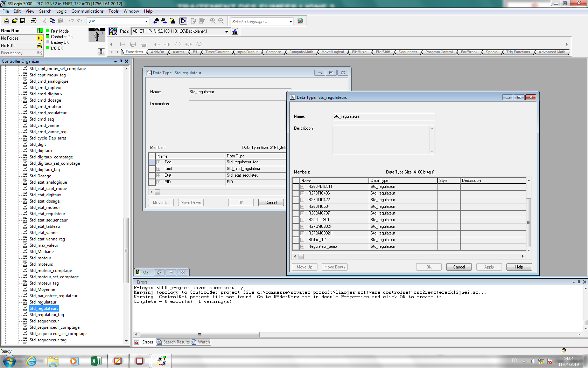The width and height of the screenshot is (588, 368).
Task: Click the documentation language globe icon
Action: coord(300,21)
